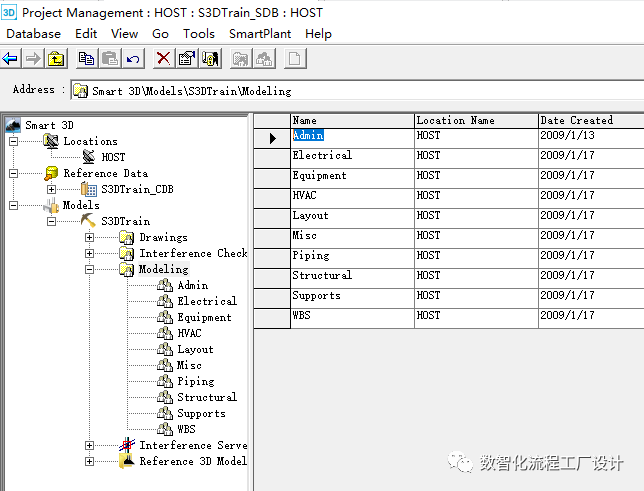Click the New Permission Group Folder icon
The width and height of the screenshot is (644, 491).
(241, 59)
